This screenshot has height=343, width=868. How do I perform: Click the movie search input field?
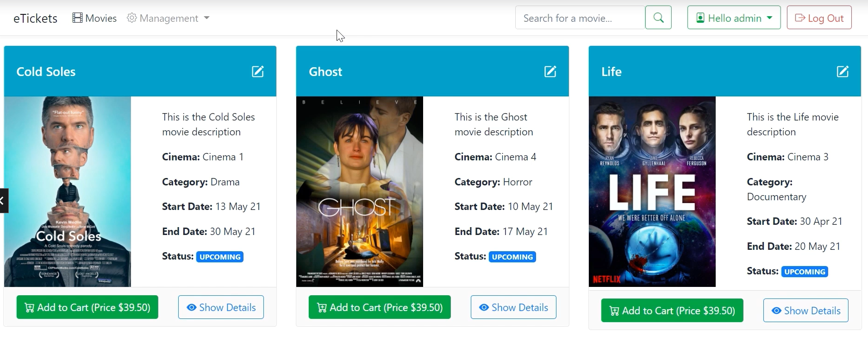click(x=579, y=18)
